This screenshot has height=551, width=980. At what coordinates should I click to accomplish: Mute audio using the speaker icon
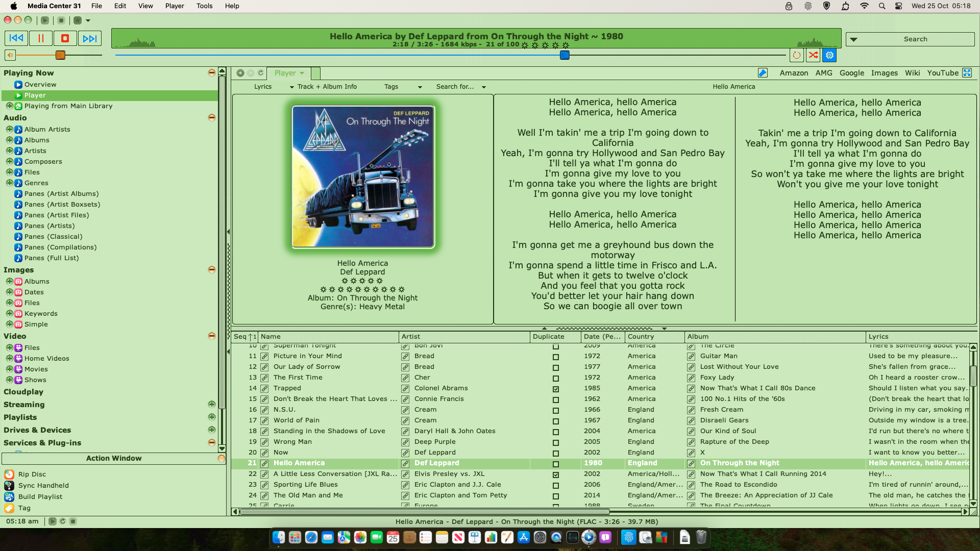coord(10,55)
